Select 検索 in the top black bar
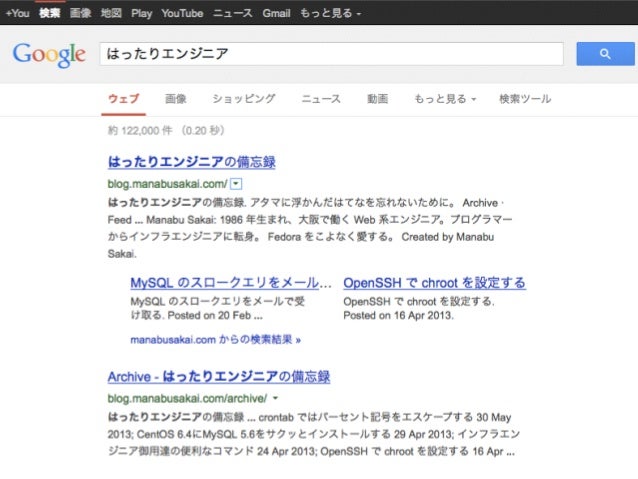Image resolution: width=638 pixels, height=479 pixels. [50, 13]
